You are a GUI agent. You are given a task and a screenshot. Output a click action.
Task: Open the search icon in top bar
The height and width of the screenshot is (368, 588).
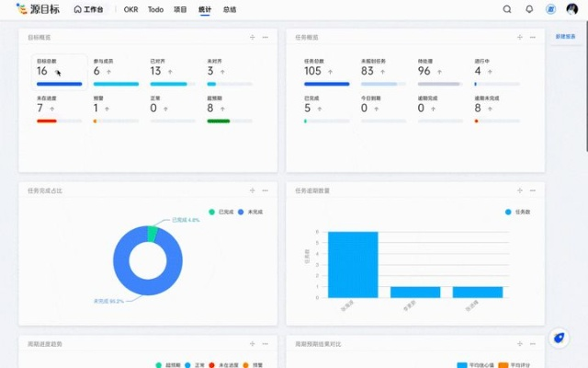pyautogui.click(x=507, y=9)
